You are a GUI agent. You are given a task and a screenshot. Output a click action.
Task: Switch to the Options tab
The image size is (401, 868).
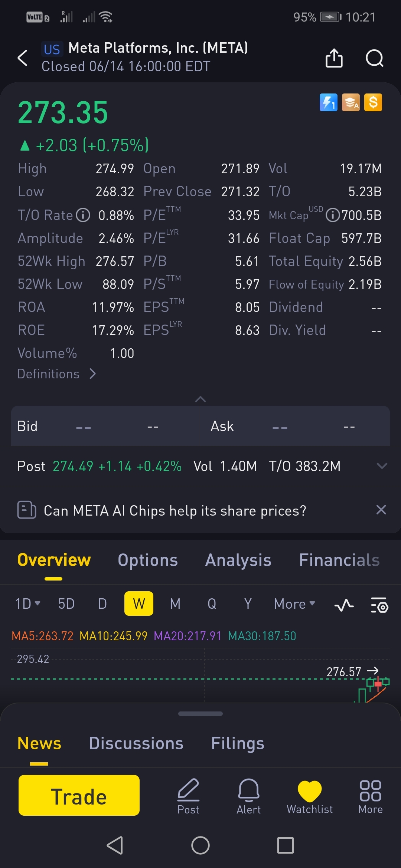point(148,560)
